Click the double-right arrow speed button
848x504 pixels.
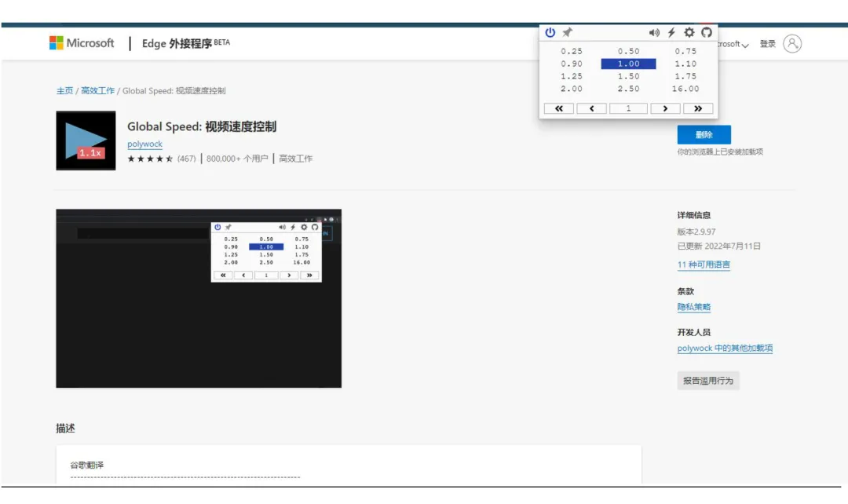698,108
